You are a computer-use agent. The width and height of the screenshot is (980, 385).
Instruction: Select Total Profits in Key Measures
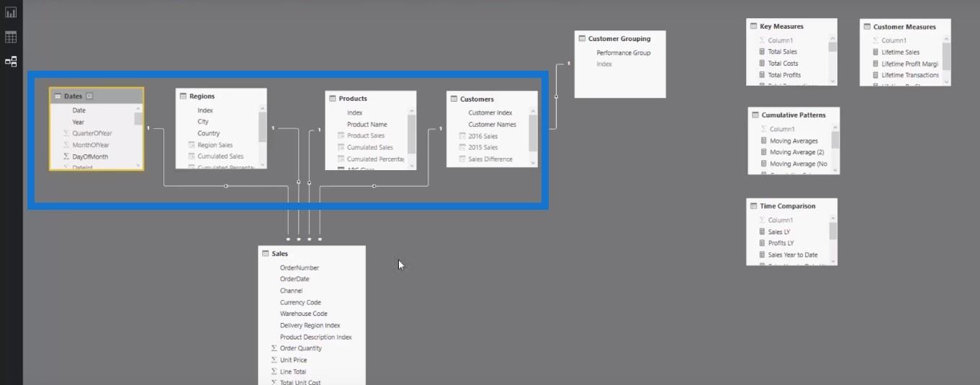coord(784,75)
